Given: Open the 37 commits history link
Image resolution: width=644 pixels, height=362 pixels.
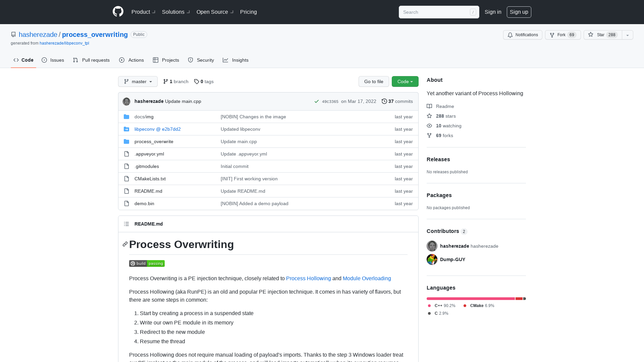Looking at the screenshot, I should [397, 101].
